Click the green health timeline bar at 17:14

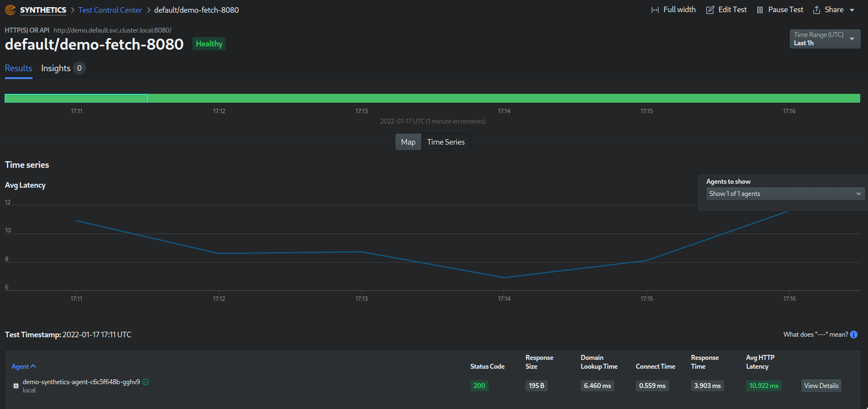point(504,98)
